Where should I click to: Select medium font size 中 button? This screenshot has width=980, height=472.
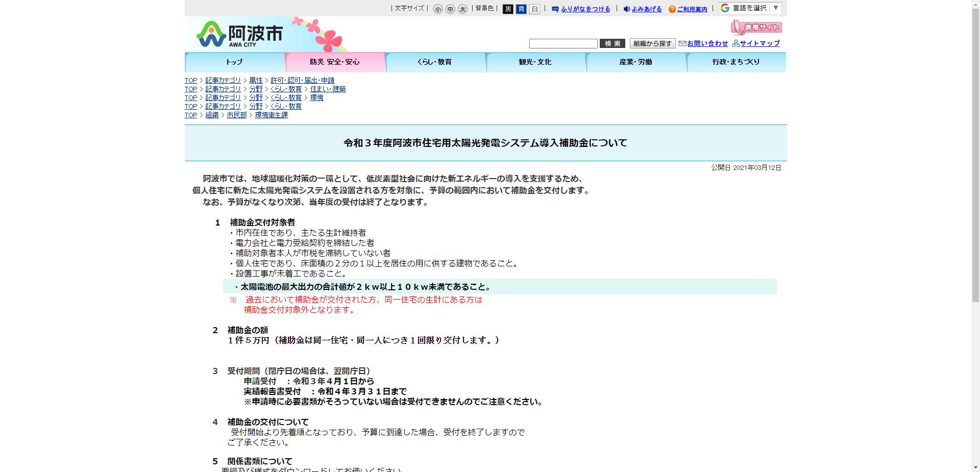tap(450, 9)
